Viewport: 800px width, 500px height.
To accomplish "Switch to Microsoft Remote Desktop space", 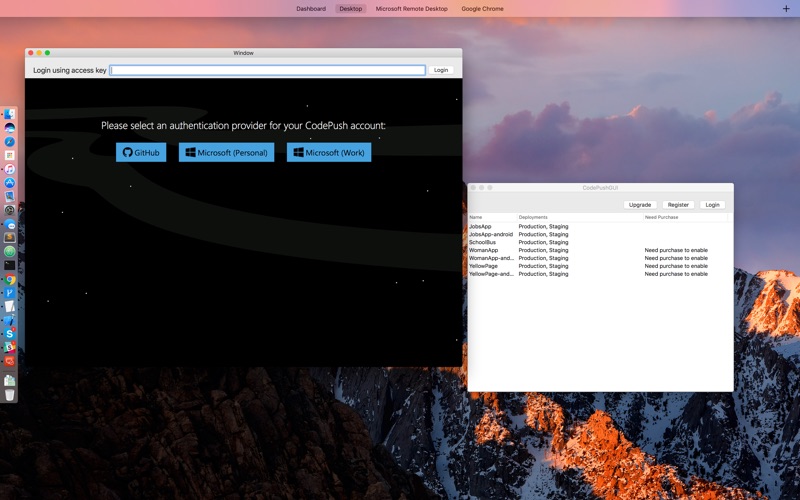I will 411,9.
